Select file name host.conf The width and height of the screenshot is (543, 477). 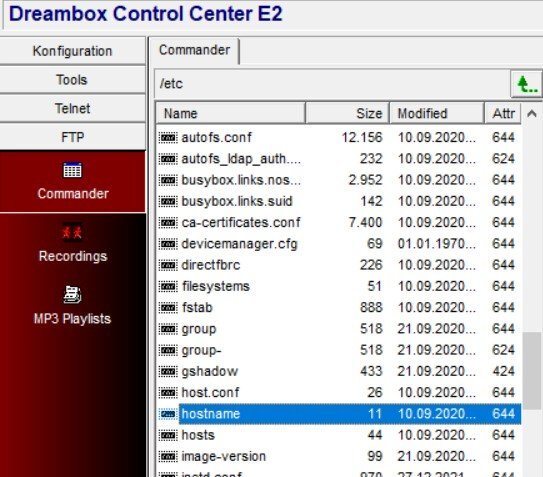(x=210, y=392)
